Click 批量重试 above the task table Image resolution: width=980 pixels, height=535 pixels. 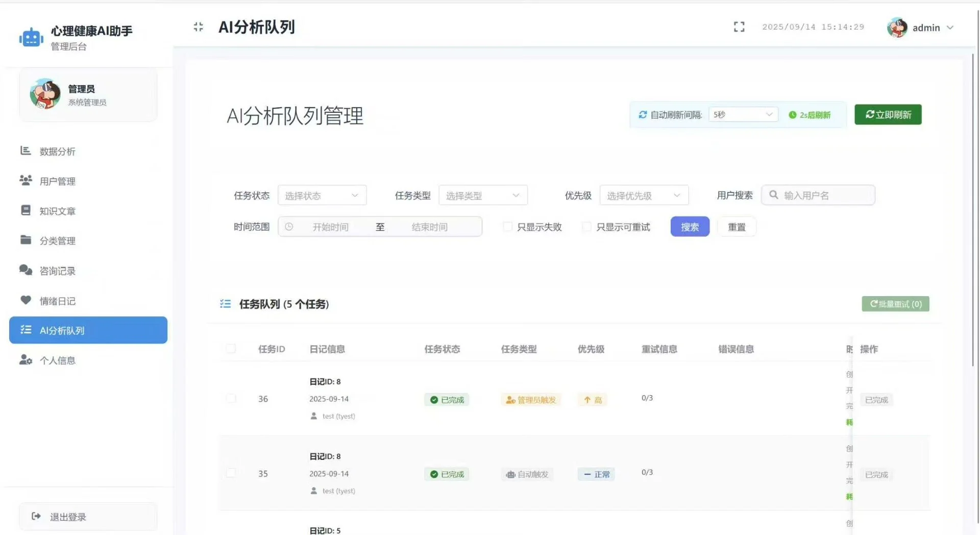tap(895, 304)
